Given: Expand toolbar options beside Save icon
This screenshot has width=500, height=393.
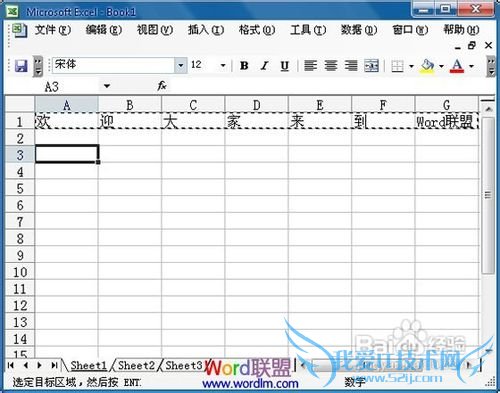Looking at the screenshot, I should [38, 66].
